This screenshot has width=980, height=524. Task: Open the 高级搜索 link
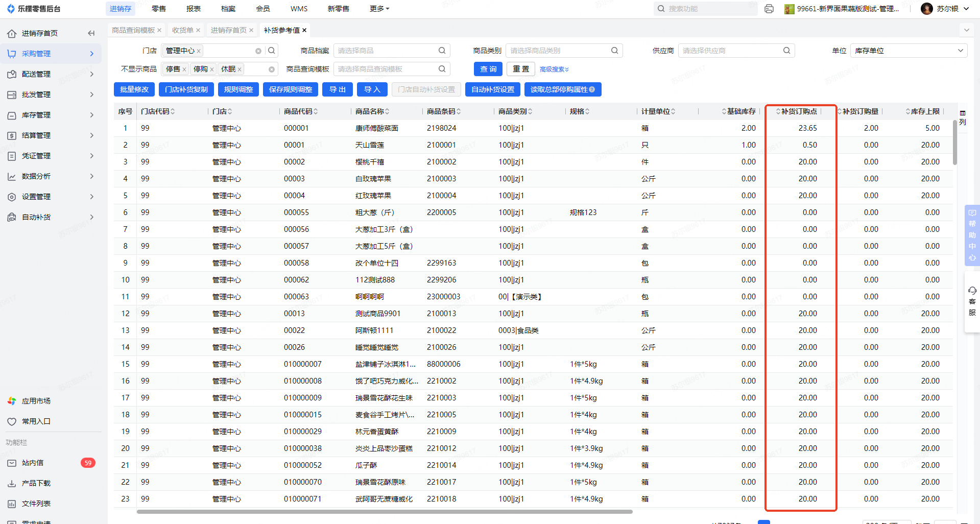[x=554, y=69]
